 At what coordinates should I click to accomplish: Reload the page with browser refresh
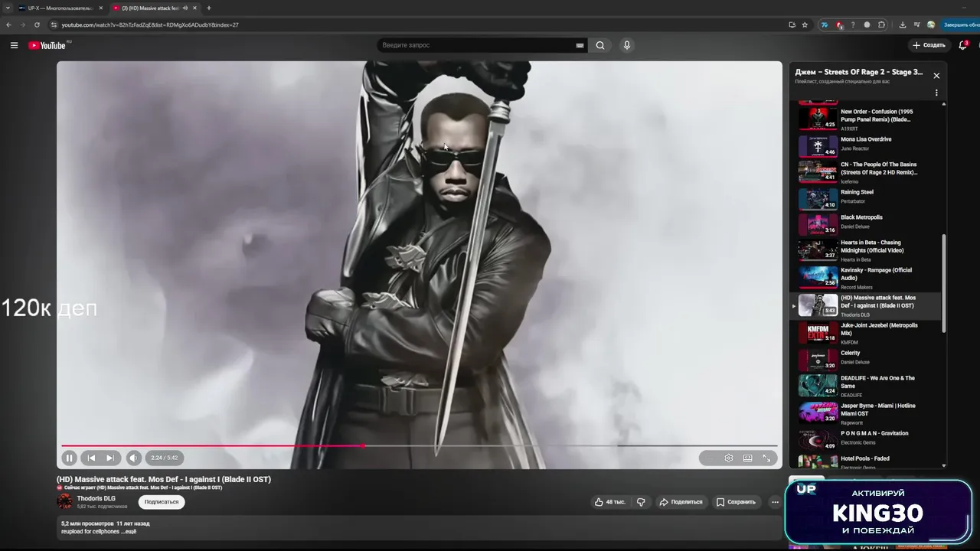pos(37,24)
